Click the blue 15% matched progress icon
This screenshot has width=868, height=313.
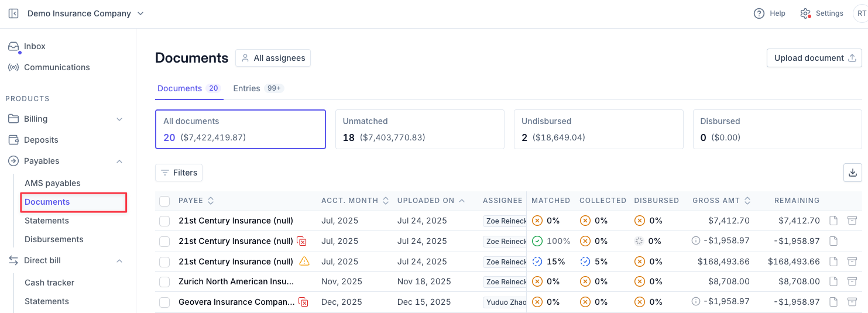pyautogui.click(x=537, y=262)
